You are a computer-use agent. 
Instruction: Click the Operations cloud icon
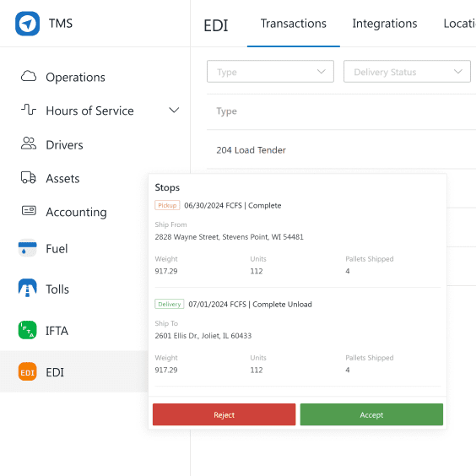tap(29, 76)
